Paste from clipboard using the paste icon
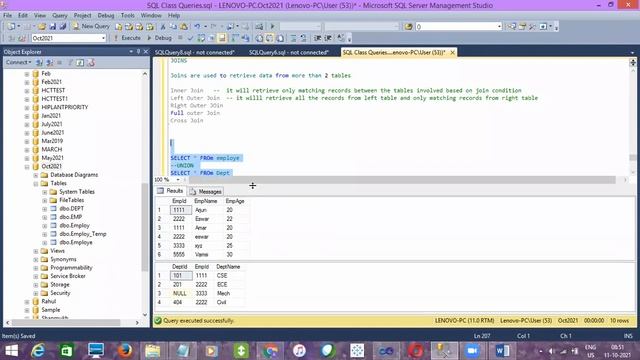The width and height of the screenshot is (640, 360). (x=184, y=27)
